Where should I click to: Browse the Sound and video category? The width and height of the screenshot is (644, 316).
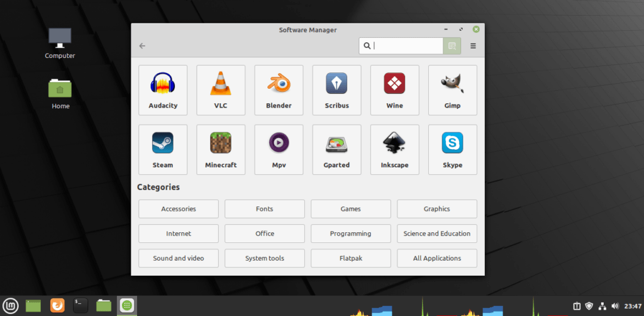pos(179,258)
